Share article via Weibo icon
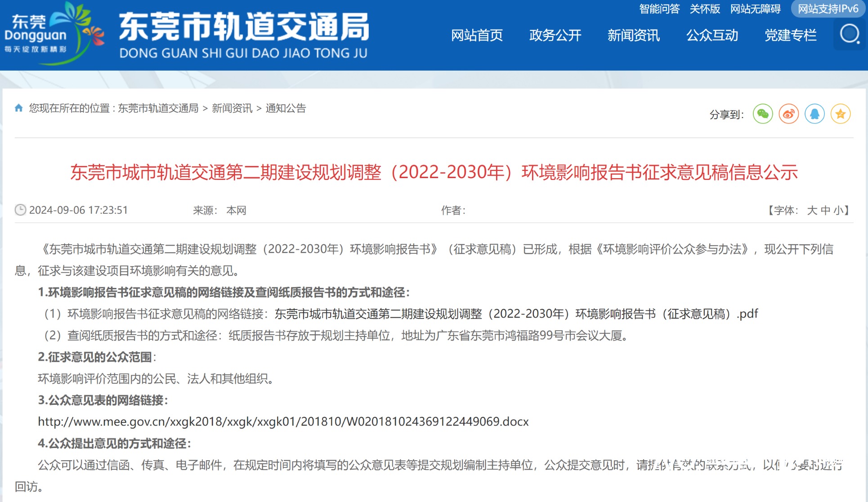The width and height of the screenshot is (868, 502). tap(789, 114)
